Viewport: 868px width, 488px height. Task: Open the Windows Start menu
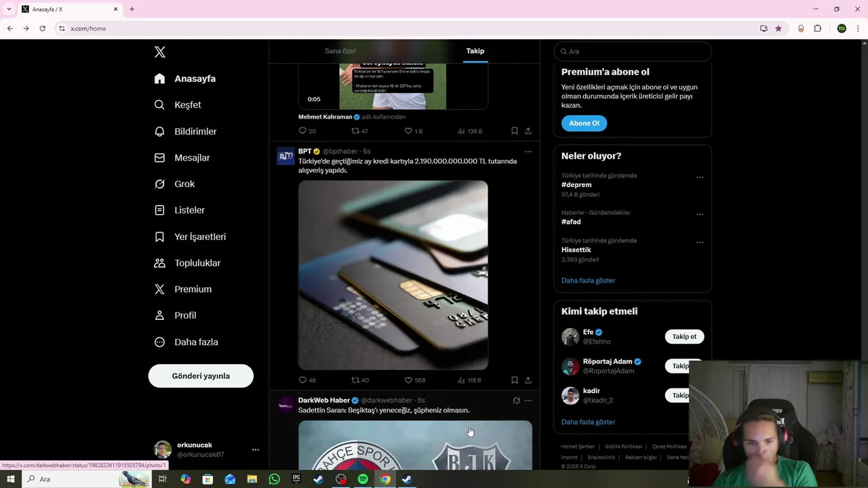point(10,479)
